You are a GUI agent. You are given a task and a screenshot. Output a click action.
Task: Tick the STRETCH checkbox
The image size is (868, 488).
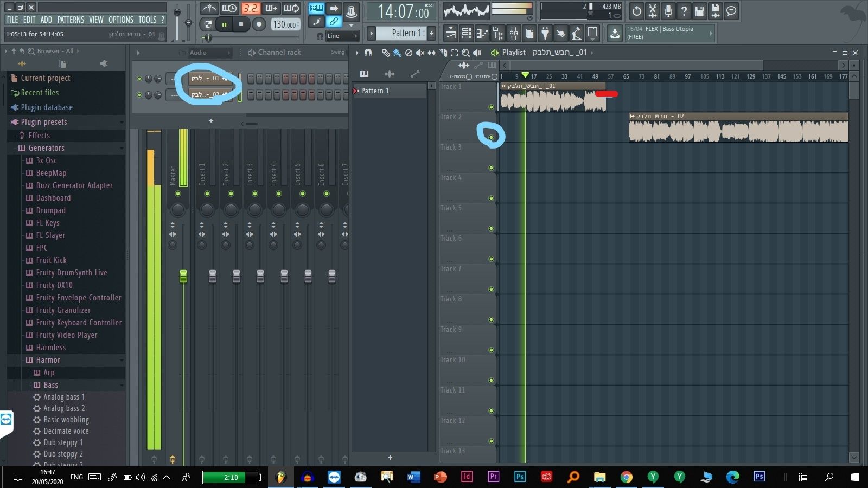click(x=494, y=76)
